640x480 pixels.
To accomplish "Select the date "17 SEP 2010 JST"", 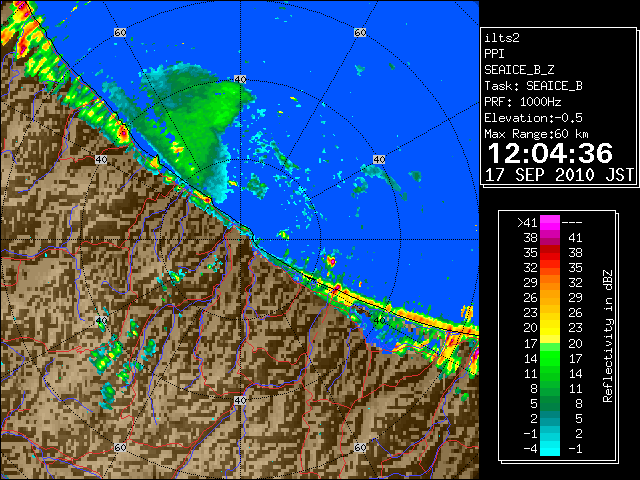I will point(559,175).
